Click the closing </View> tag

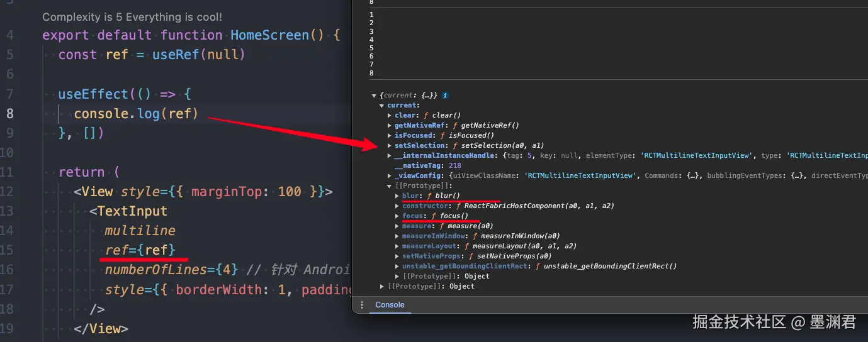pos(101,329)
